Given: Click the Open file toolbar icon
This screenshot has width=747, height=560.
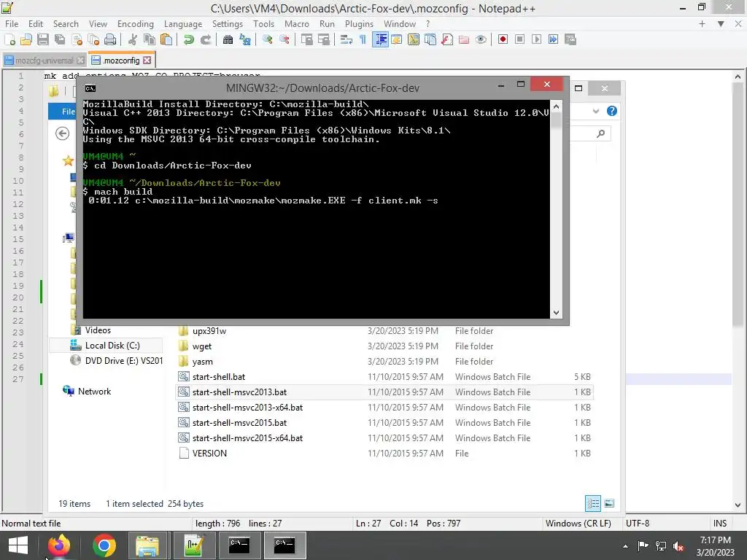Looking at the screenshot, I should [26, 39].
